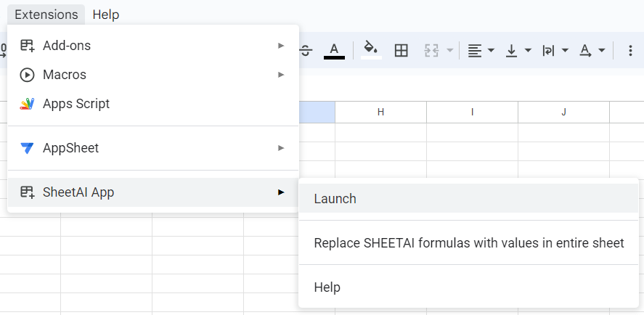Viewport: 644px width, 315px height.
Task: Click the SheetAI App menu item
Action: (152, 192)
